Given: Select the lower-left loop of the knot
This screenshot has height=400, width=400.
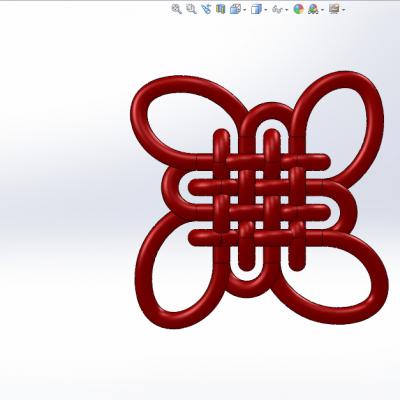Looking at the screenshot, I should 144,267.
